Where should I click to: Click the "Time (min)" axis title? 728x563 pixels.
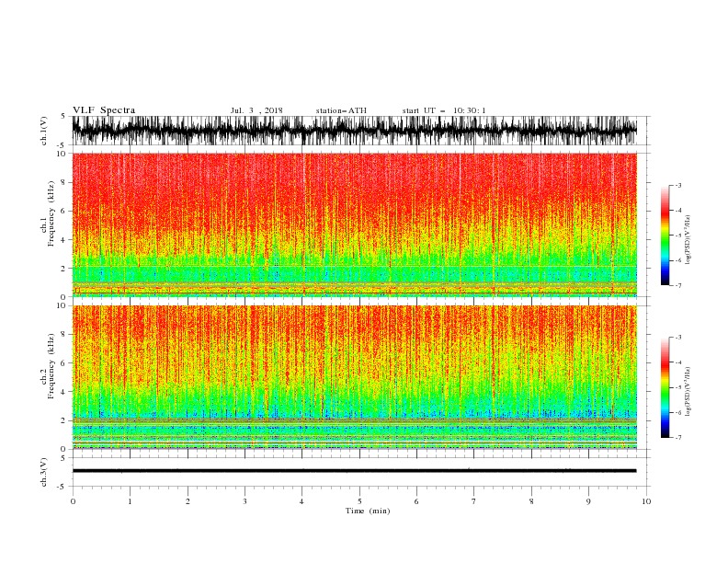(368, 511)
